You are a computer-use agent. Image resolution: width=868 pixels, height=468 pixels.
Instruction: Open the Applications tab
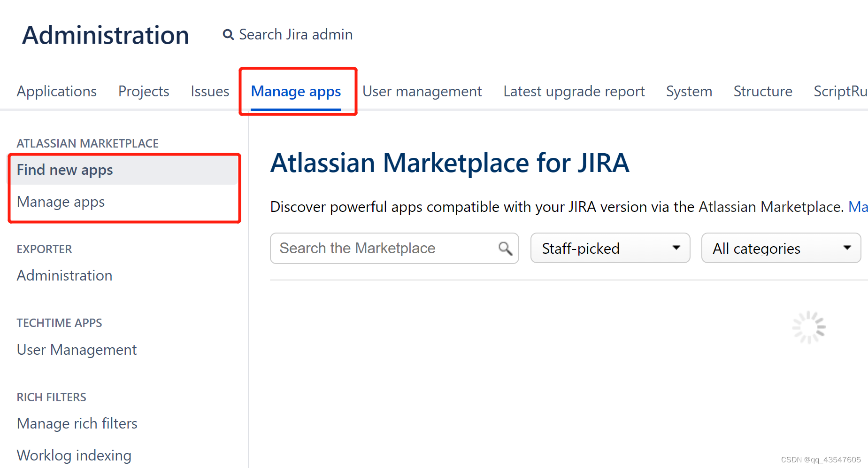click(57, 91)
